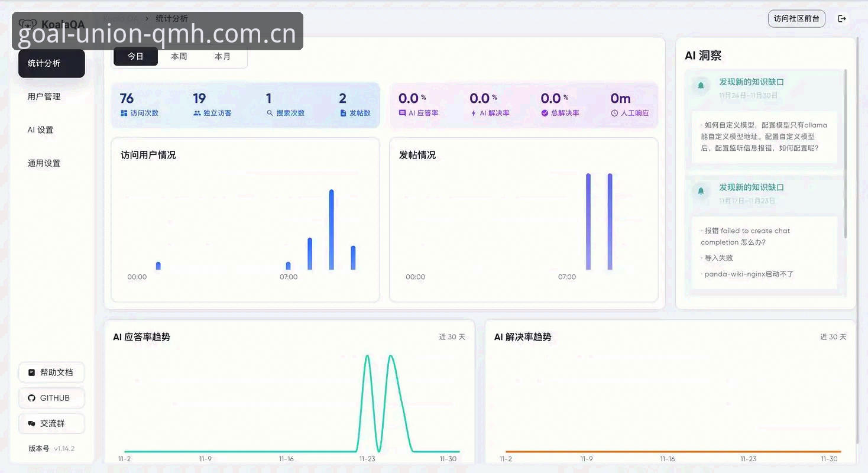Click the 帮助文档 book icon
Viewport: 868px width, 473px height.
point(32,372)
